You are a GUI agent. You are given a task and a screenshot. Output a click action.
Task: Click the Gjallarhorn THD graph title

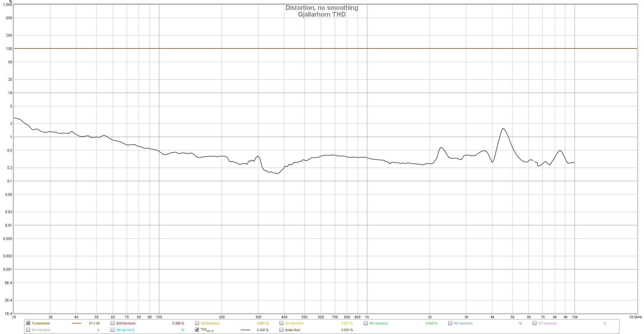pos(322,14)
